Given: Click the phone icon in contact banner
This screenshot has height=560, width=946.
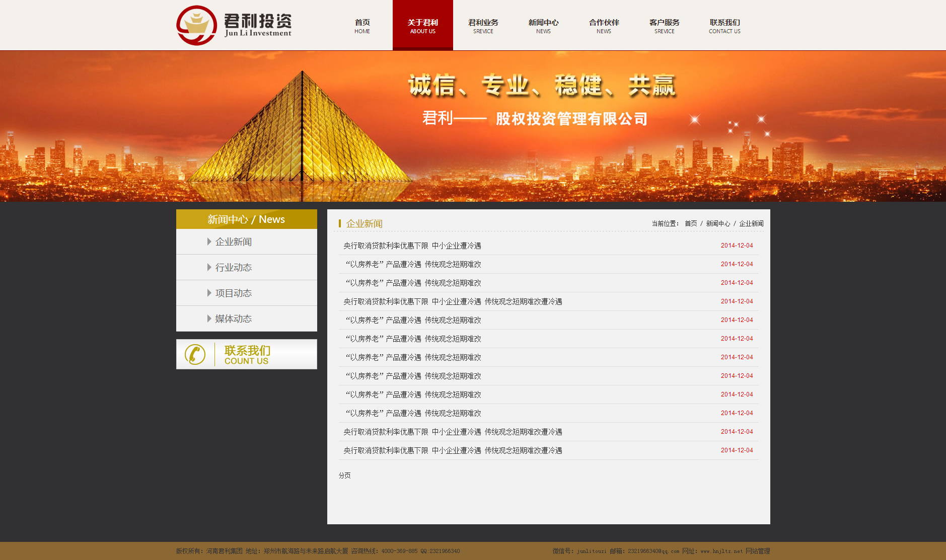Looking at the screenshot, I should pos(195,354).
